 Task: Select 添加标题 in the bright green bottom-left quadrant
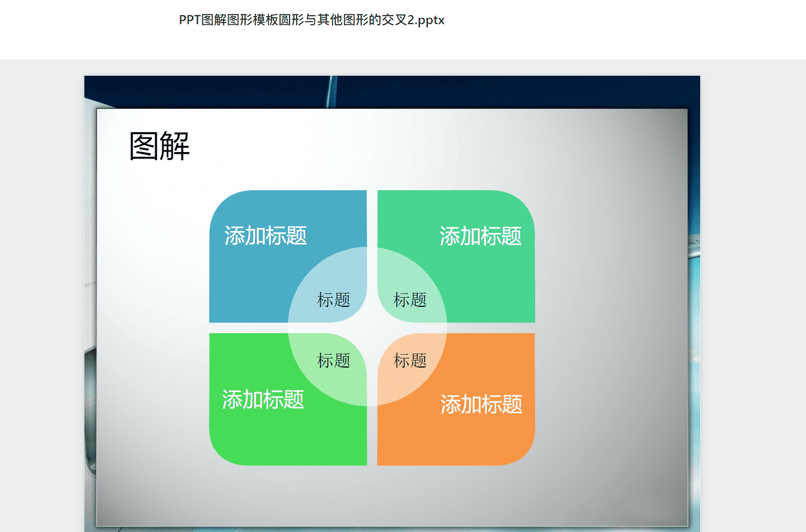tap(263, 400)
